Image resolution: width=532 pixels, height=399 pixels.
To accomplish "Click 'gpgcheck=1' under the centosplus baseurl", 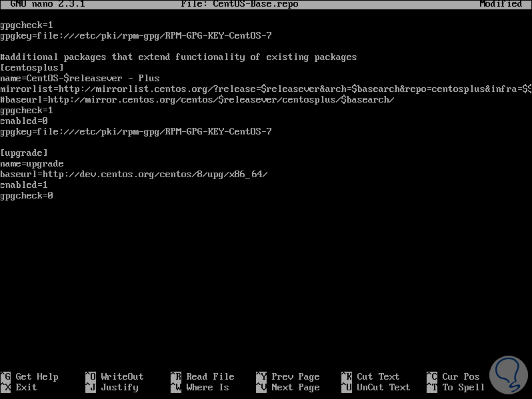I will (27, 110).
